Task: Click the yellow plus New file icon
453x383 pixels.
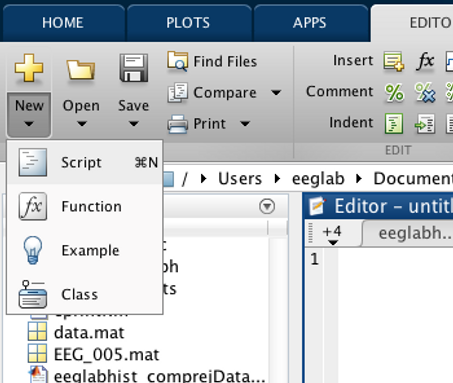Action: coord(29,68)
